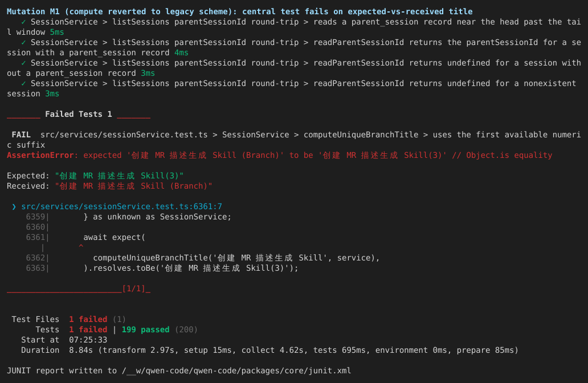
Task: Click the FAIL badge label
Action: pyautogui.click(x=21, y=135)
